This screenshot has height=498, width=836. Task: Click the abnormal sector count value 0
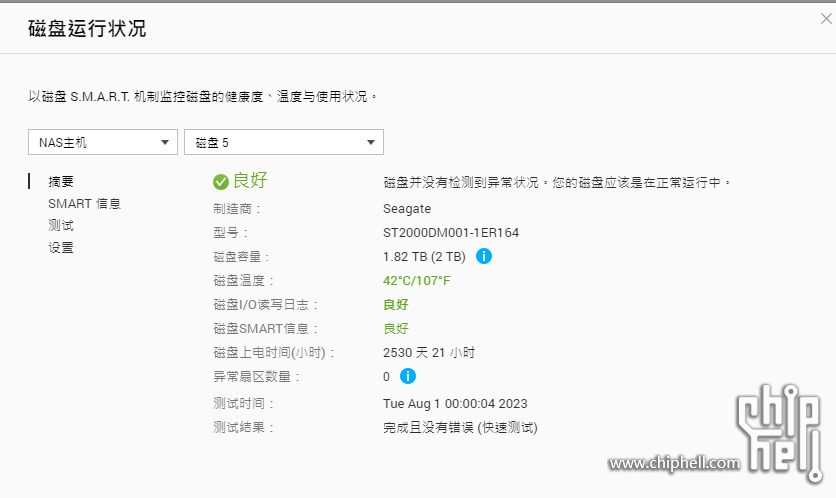386,377
